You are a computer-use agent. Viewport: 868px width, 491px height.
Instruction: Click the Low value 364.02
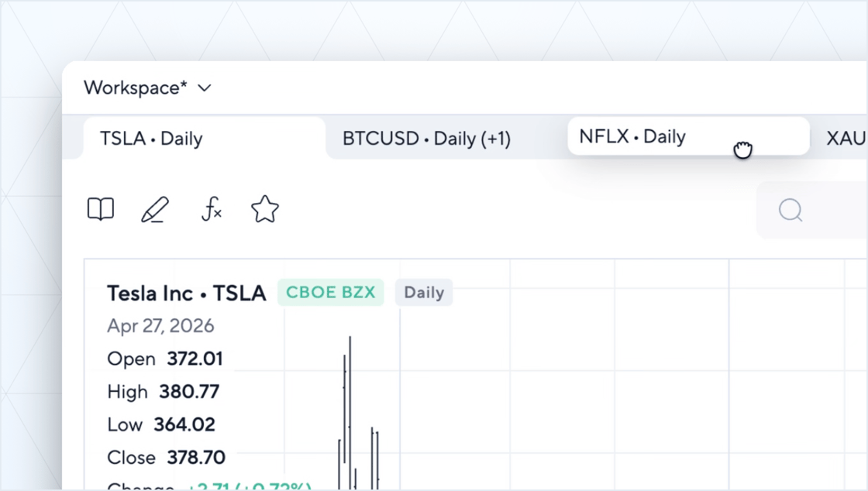[x=184, y=424]
